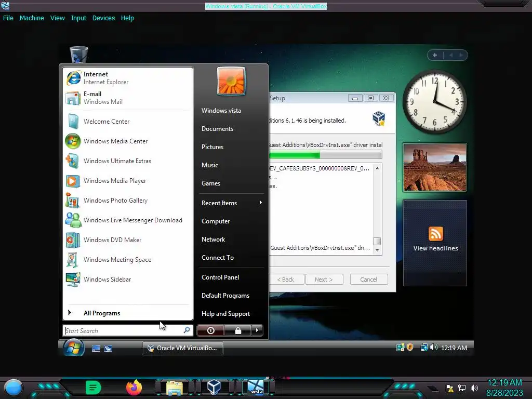Open shutdown options arrow menu
This screenshot has height=399, width=532.
tap(257, 330)
